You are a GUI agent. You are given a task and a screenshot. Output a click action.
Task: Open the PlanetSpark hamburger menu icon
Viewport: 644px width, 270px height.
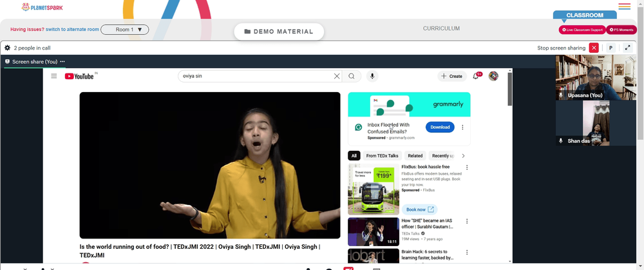pyautogui.click(x=624, y=6)
